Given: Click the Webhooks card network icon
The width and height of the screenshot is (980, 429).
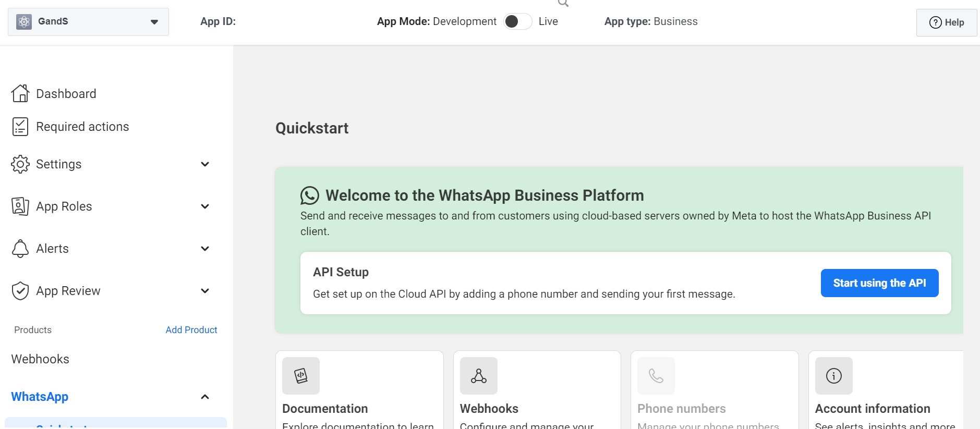Looking at the screenshot, I should [x=479, y=376].
